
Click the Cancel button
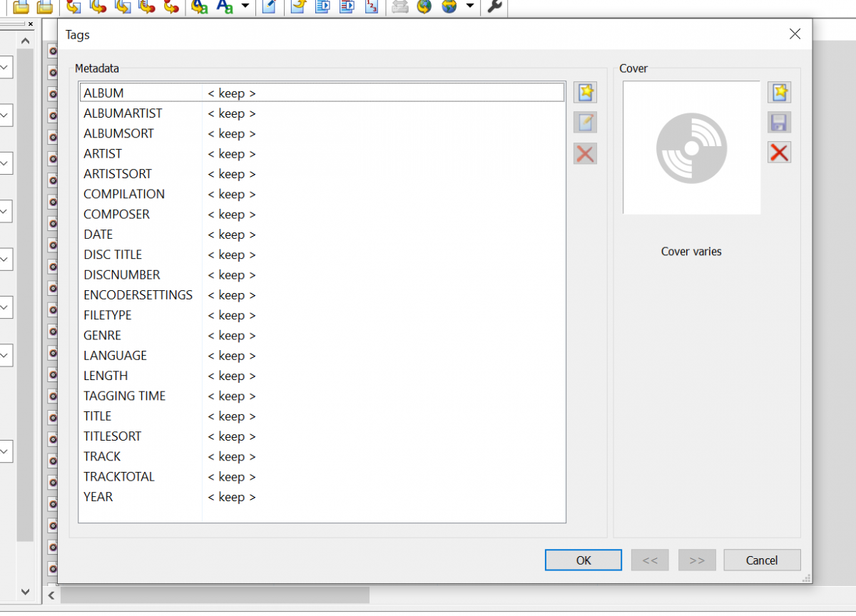coord(762,560)
